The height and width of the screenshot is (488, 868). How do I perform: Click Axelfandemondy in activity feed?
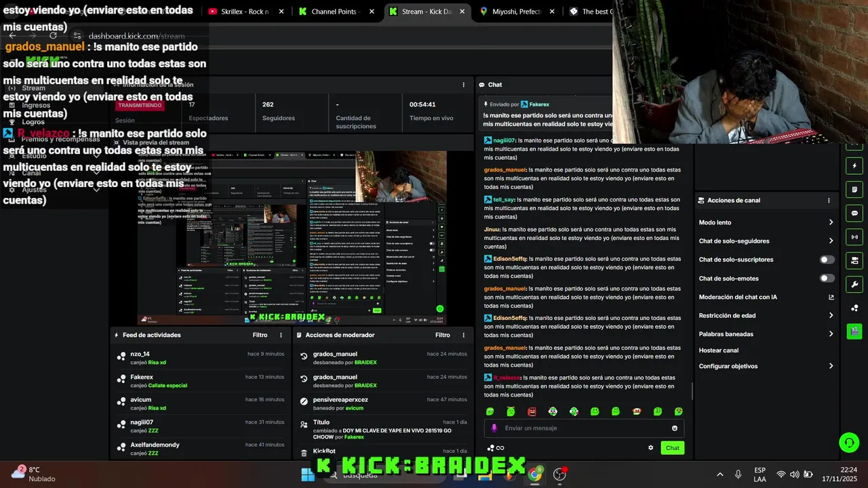155,445
